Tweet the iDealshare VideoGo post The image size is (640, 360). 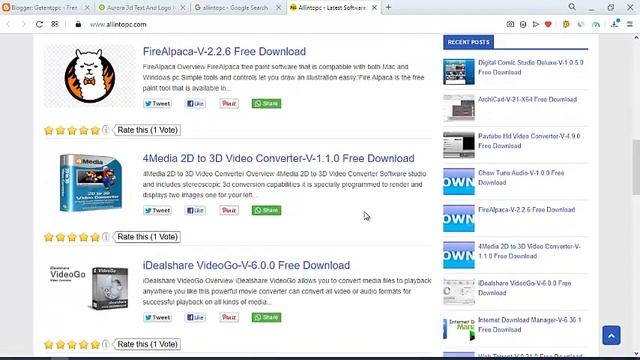click(x=157, y=318)
